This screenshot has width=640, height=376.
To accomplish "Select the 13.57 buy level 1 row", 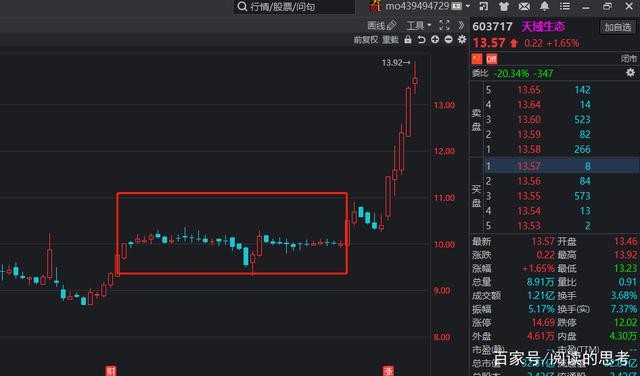I will (561, 166).
